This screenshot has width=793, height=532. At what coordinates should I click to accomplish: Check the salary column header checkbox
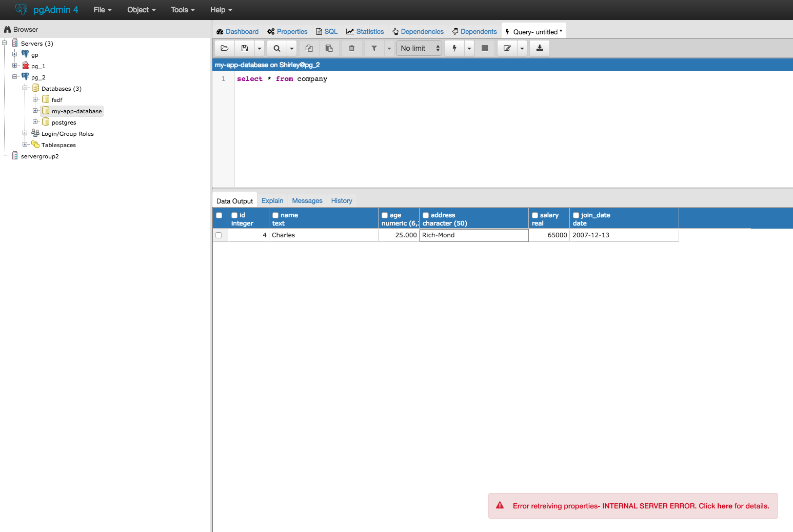click(x=535, y=215)
